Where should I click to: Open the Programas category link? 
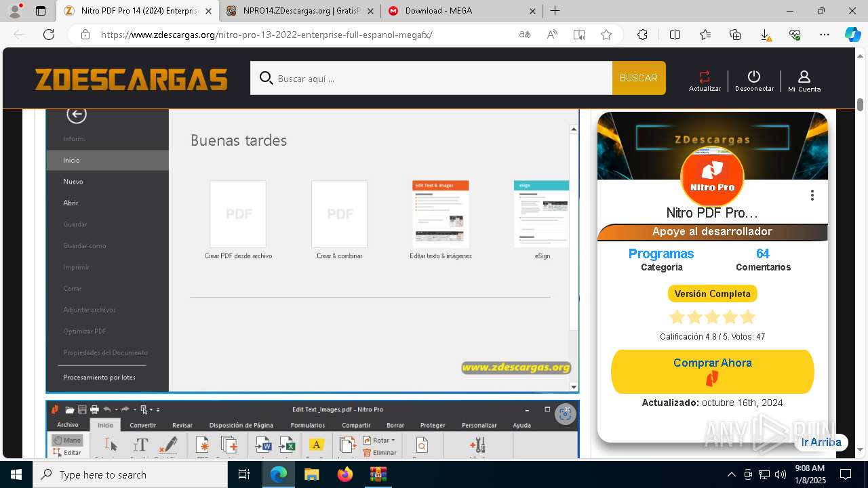point(661,253)
